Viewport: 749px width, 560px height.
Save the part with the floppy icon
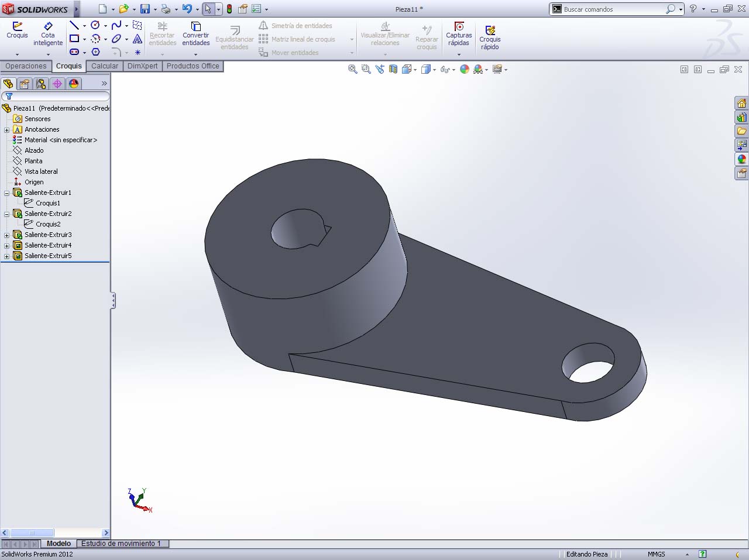tap(145, 9)
